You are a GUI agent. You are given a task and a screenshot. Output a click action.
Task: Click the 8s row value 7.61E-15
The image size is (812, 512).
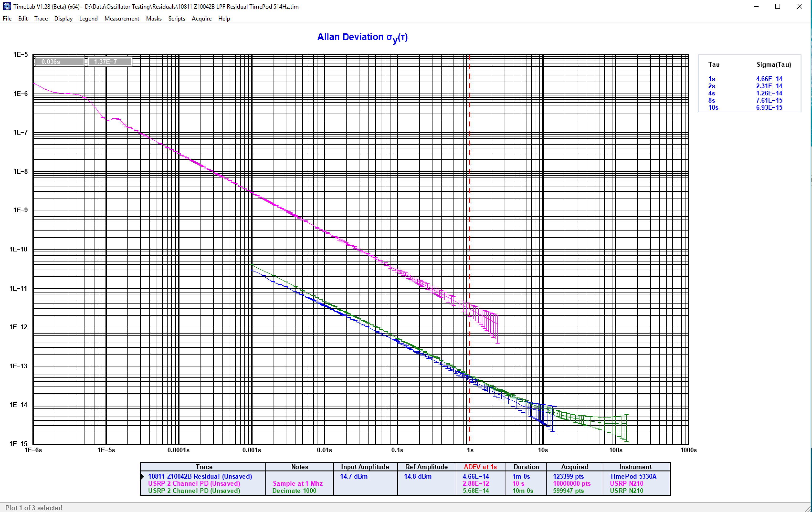pyautogui.click(x=769, y=100)
